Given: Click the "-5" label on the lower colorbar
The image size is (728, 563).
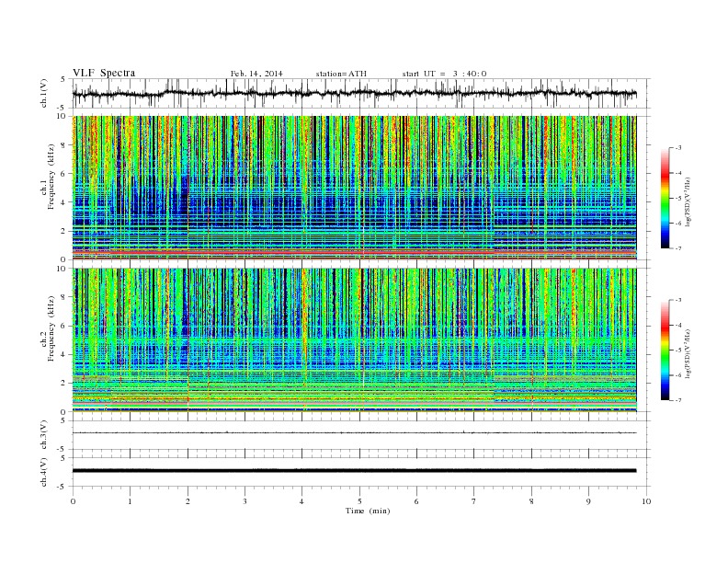Looking at the screenshot, I should [677, 350].
